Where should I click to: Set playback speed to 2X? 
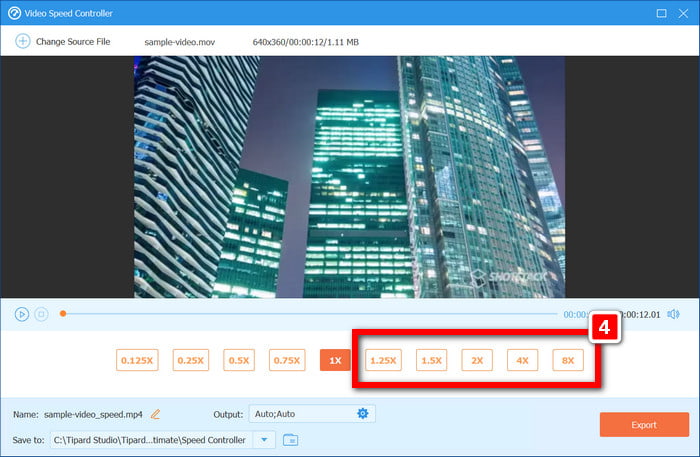coord(477,360)
